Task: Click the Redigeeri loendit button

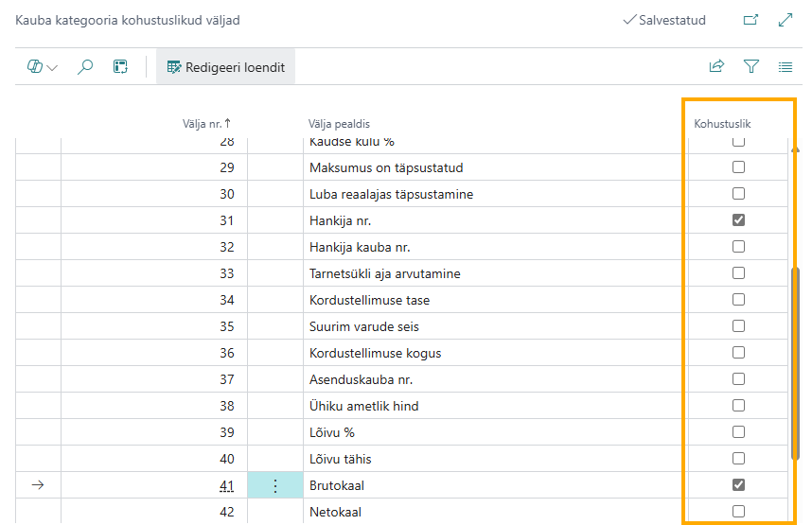Action: [x=226, y=67]
